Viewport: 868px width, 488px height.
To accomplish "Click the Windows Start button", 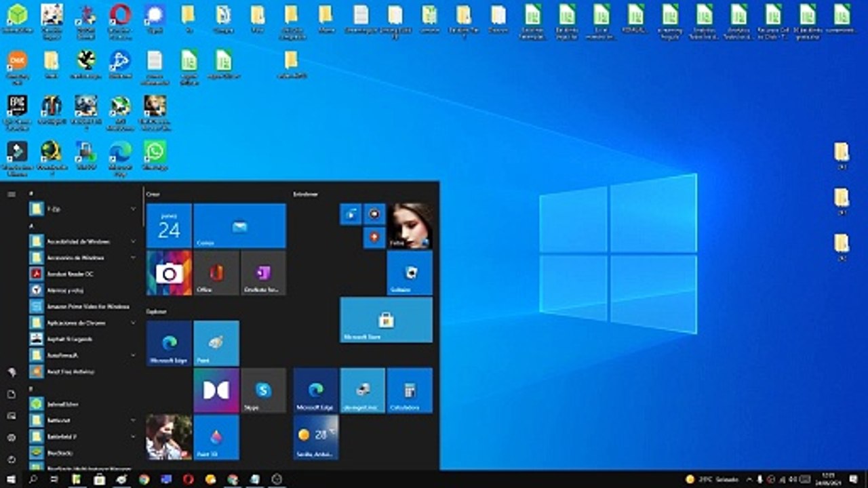I will (x=11, y=479).
